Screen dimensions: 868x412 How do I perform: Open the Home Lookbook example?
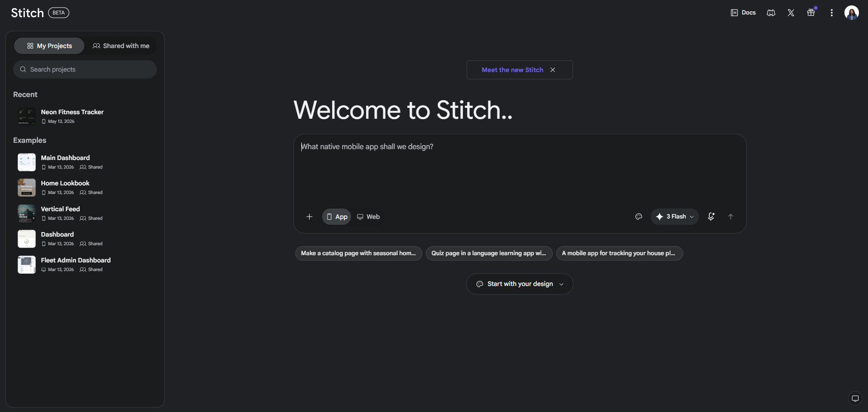[85, 188]
